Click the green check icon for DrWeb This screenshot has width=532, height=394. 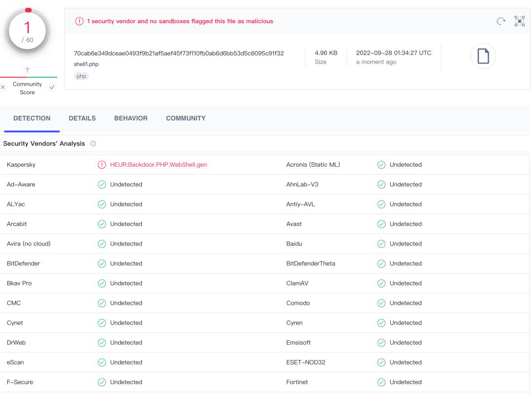pos(102,343)
